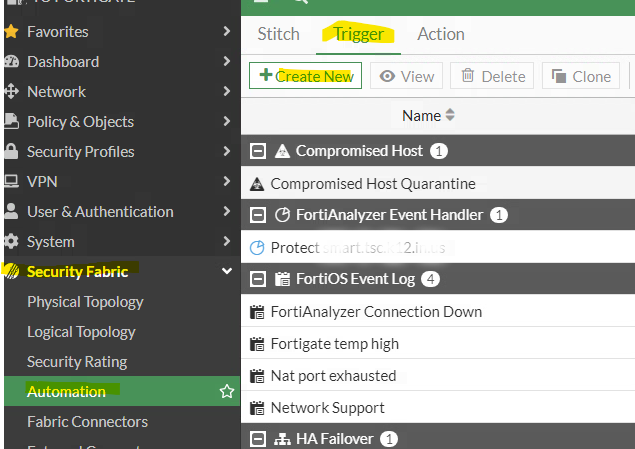Screen dimensions: 635x449
Task: Click the Security Profiles lock icon
Action: click(x=11, y=151)
